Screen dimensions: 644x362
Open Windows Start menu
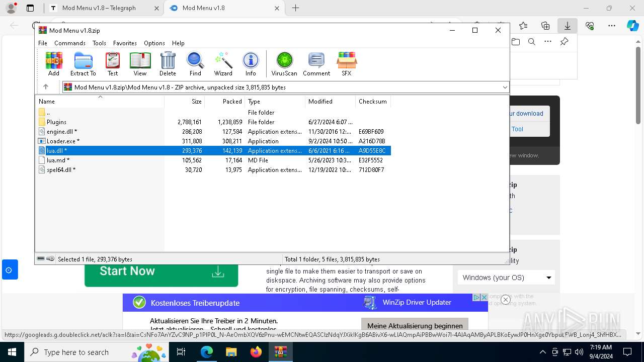12,352
